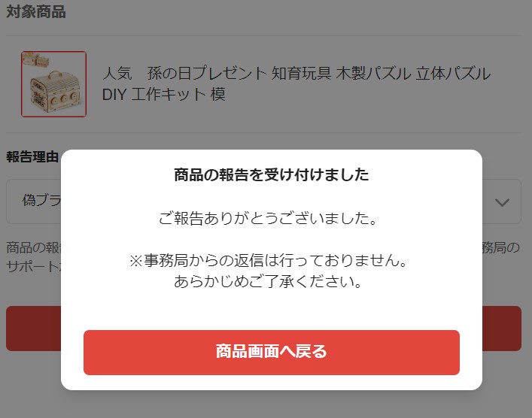This screenshot has width=532, height=418.
Task: Click the dimmed submit button under 務局の text
Action: pyautogui.click(x=502, y=329)
